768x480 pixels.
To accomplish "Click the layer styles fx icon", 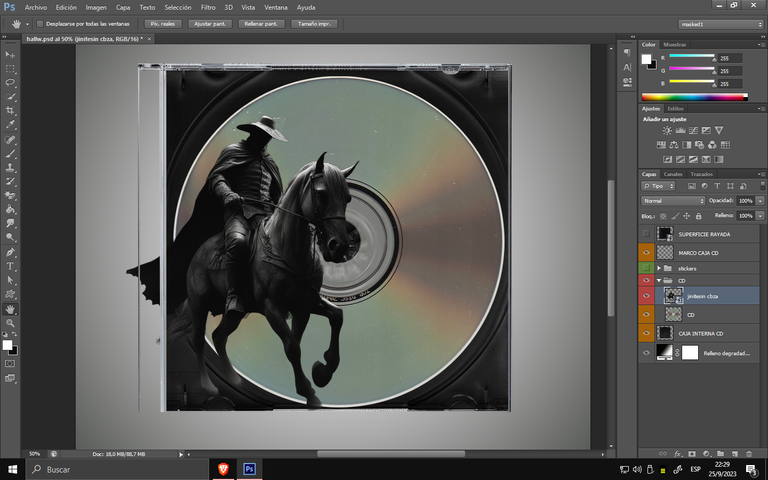I will (678, 454).
